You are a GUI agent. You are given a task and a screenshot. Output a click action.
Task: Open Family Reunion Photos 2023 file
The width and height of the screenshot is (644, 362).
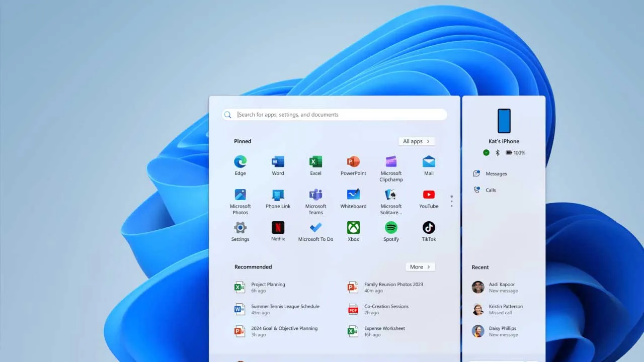click(385, 288)
